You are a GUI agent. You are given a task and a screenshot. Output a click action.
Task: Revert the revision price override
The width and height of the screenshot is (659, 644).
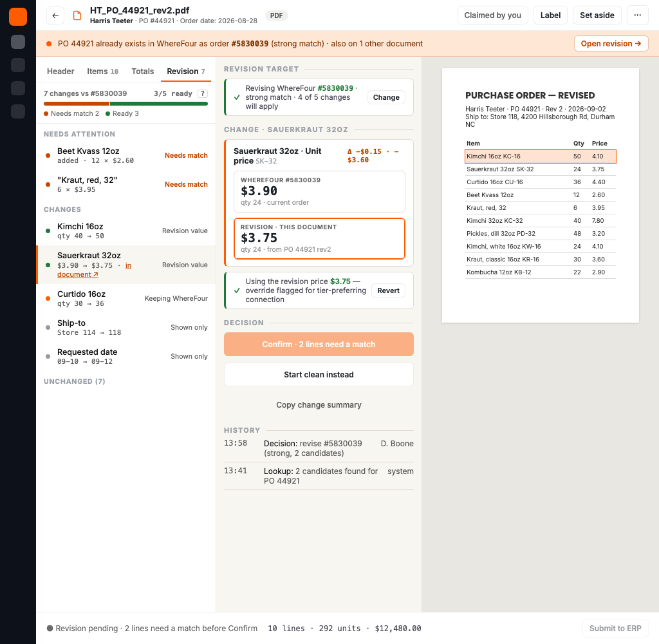[388, 290]
